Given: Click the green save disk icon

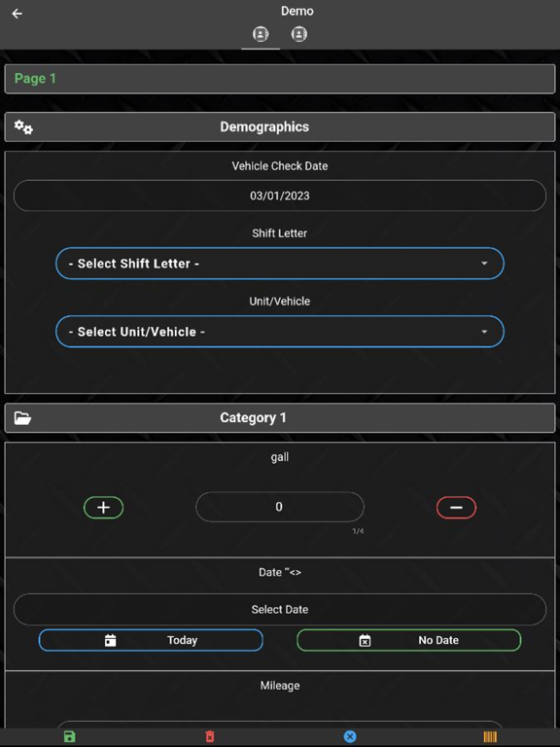Looking at the screenshot, I should click(x=70, y=736).
